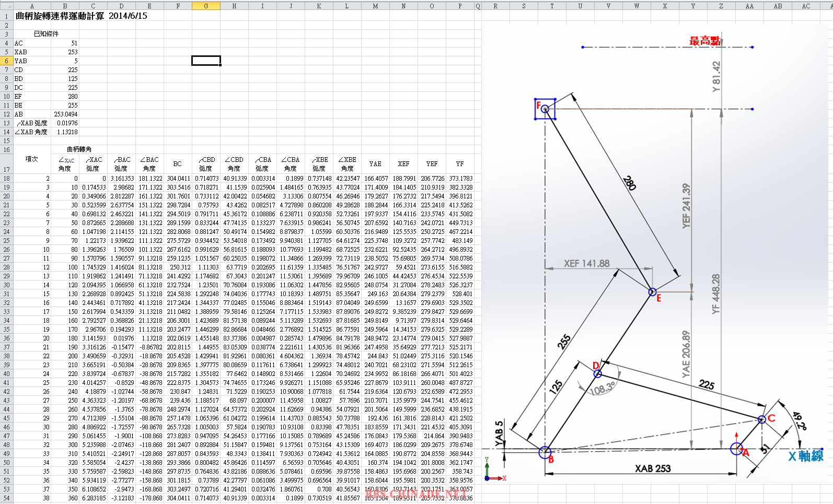Viewport: 833px width, 504px height.
Task: Select the cell with value 529.6464
Action: tap(460, 320)
